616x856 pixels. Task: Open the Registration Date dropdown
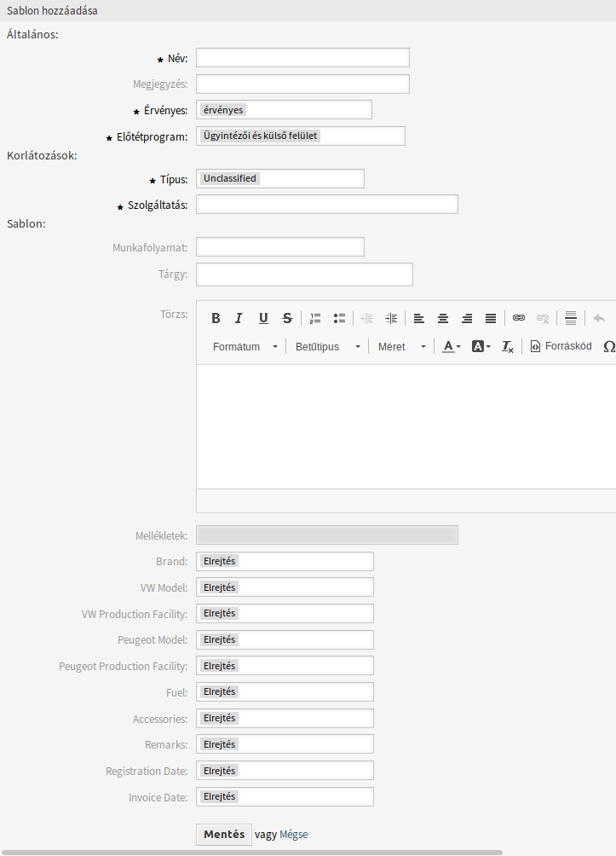(x=285, y=771)
